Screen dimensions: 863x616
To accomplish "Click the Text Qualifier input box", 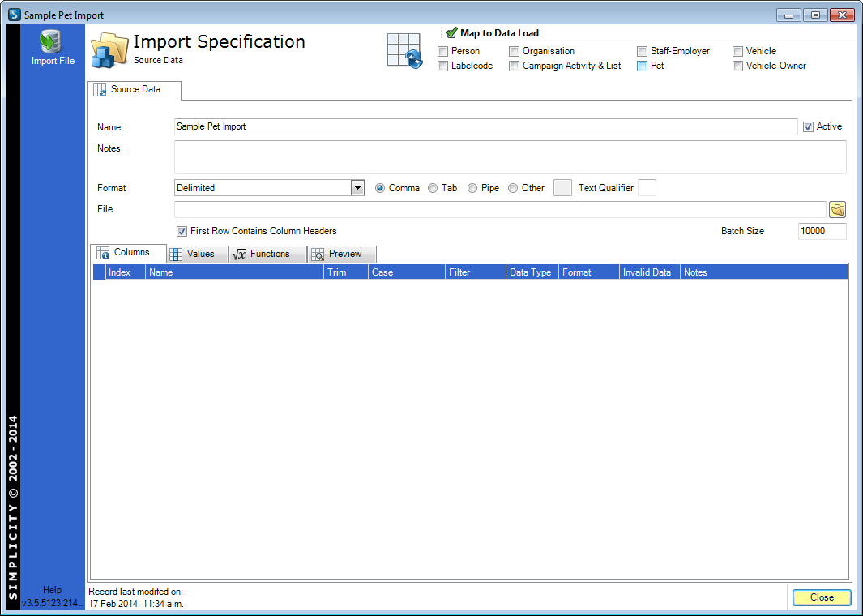I will tap(647, 188).
